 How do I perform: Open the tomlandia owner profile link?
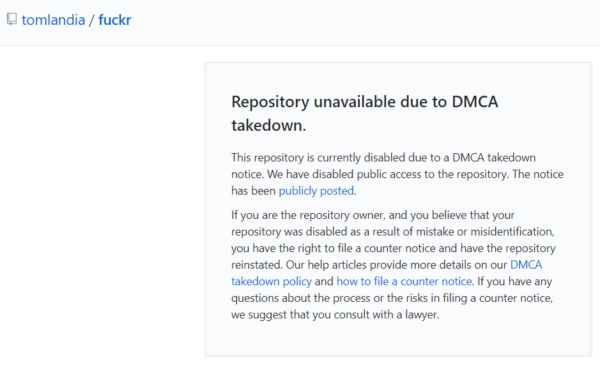53,20
